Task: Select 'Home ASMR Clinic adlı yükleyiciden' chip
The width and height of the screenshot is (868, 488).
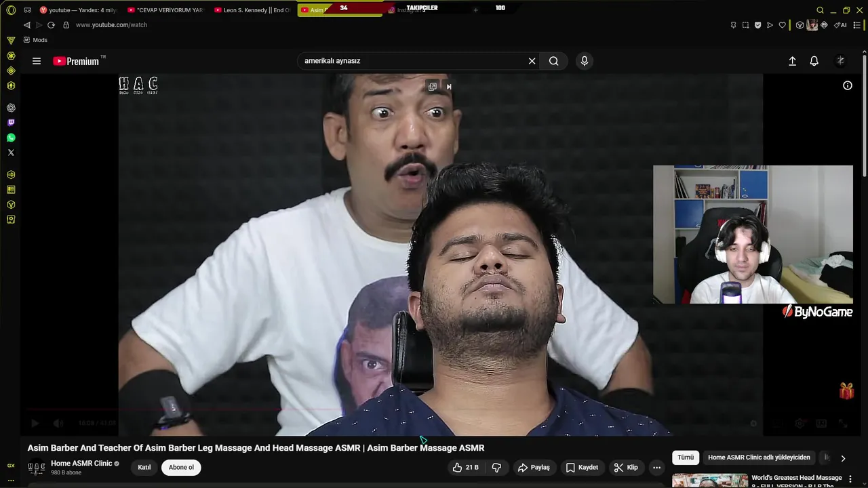Action: point(759,457)
